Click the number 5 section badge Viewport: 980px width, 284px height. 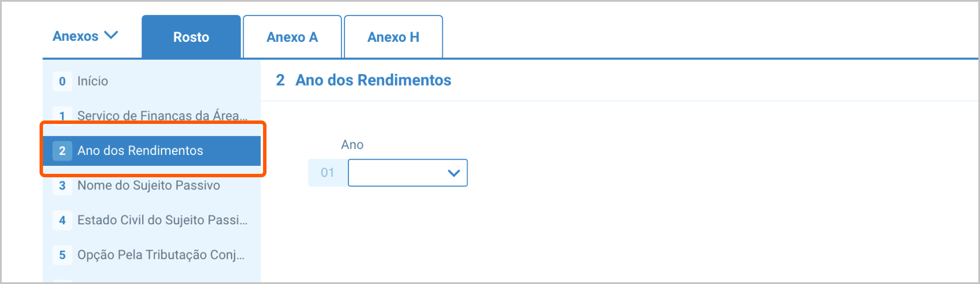click(62, 255)
